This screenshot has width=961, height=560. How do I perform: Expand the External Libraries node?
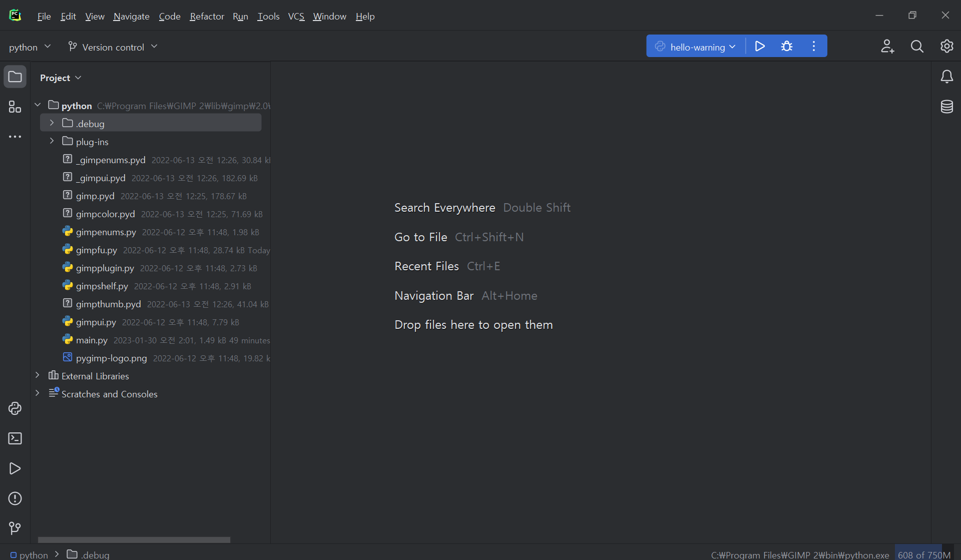tap(38, 375)
